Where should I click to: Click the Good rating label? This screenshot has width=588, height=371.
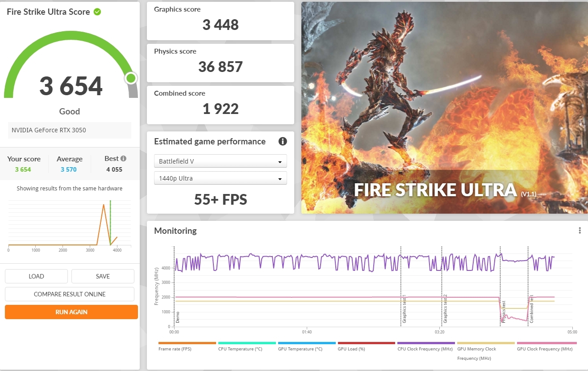70,111
